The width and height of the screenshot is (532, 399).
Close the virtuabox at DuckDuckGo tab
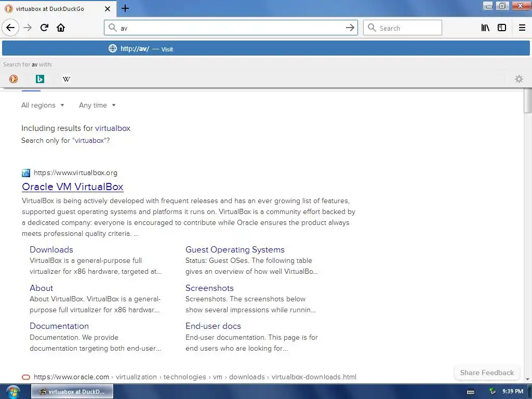pos(108,9)
